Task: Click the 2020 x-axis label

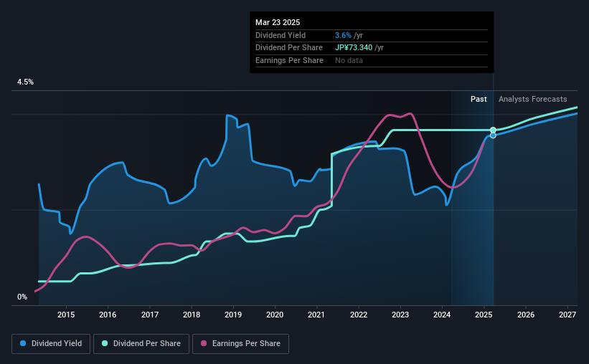Action: click(275, 315)
